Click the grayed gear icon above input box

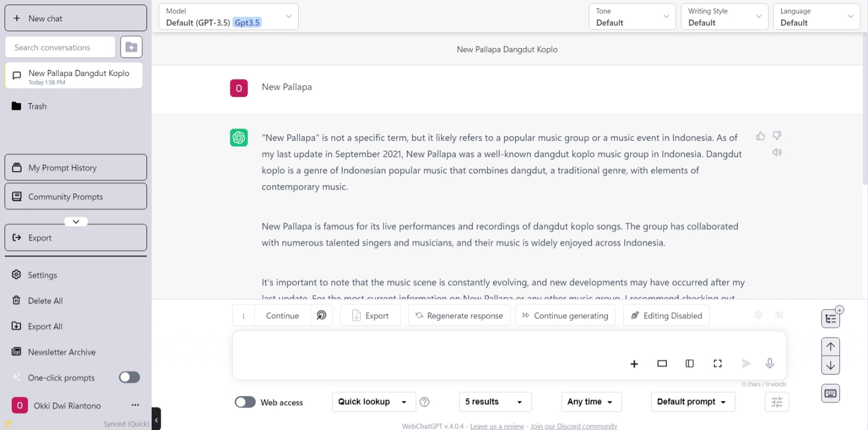[758, 315]
